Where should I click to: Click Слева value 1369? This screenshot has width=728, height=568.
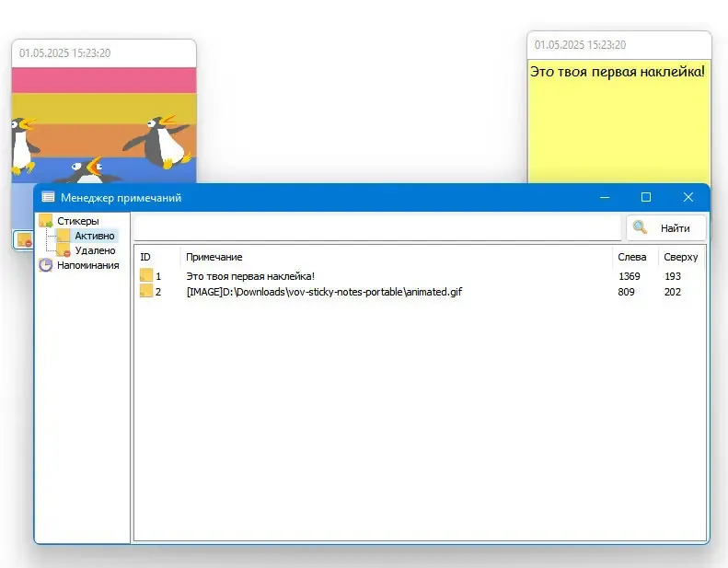coord(630,276)
